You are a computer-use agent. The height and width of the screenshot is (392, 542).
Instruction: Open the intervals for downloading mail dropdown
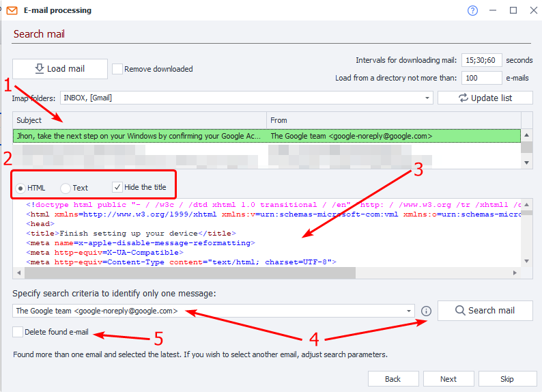[x=483, y=61]
